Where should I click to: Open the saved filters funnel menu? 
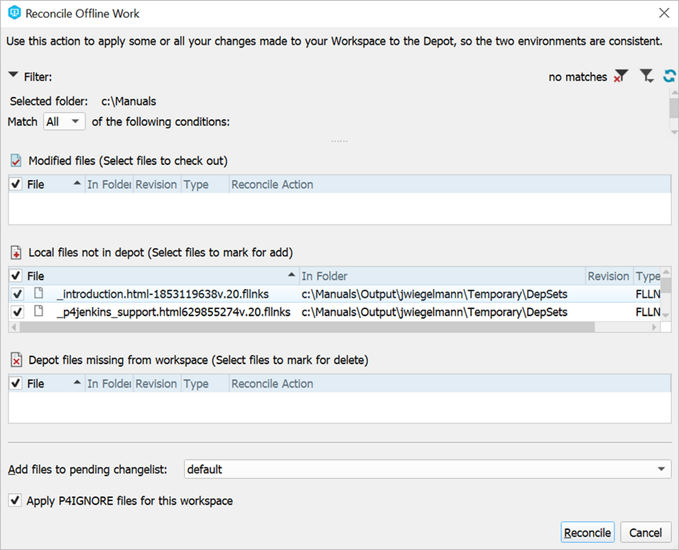click(647, 77)
